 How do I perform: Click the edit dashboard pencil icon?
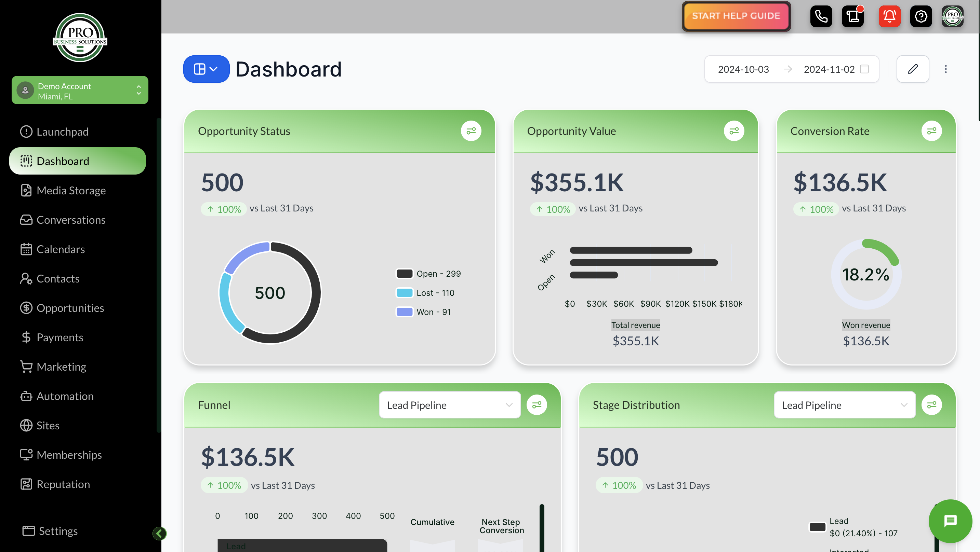tap(912, 69)
